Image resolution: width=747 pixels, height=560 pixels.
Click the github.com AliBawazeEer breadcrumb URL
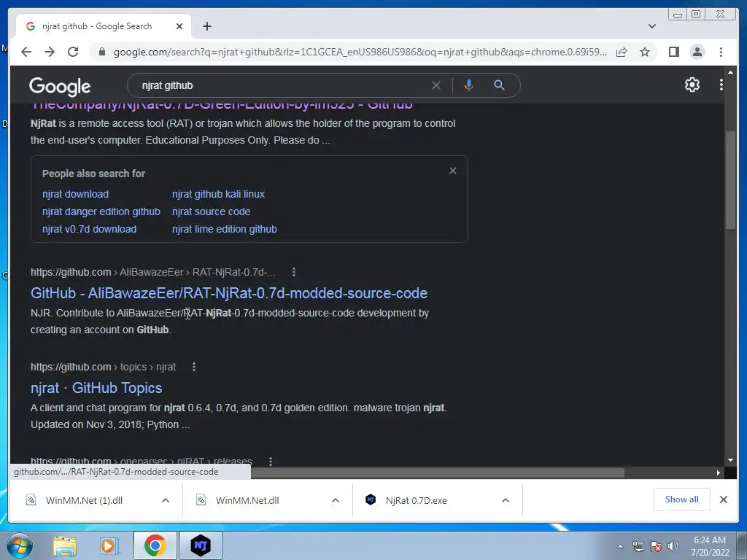(153, 272)
